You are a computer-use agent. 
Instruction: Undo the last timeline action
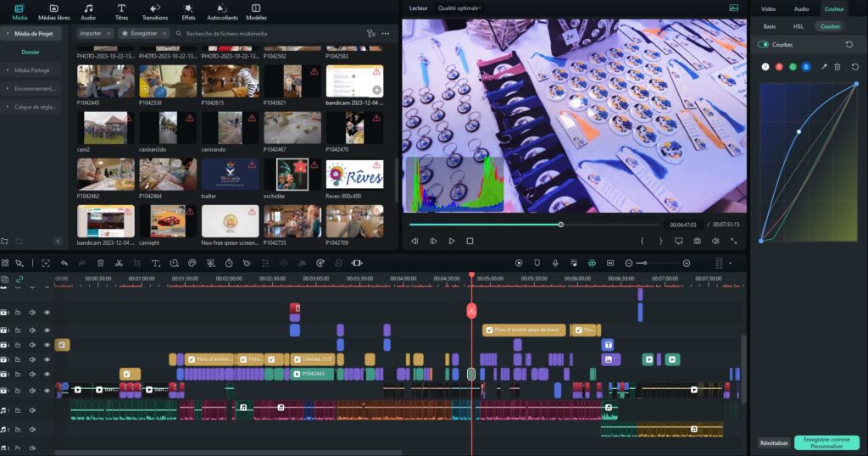click(x=64, y=264)
